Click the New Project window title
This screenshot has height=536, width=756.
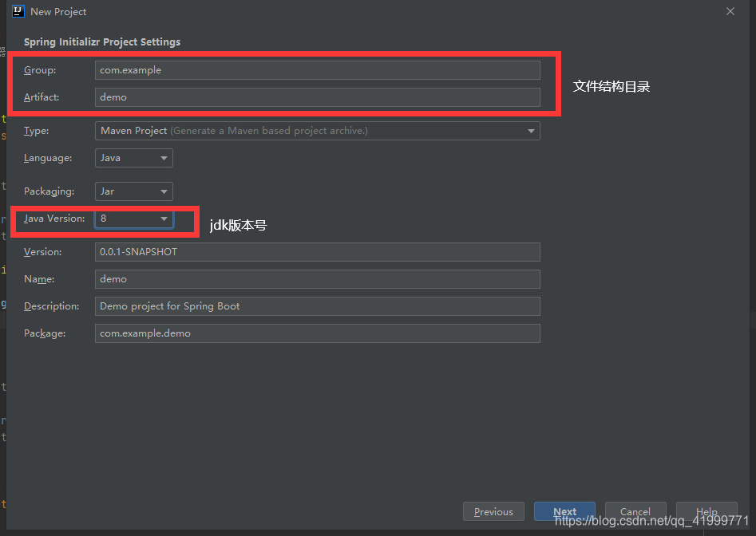(x=58, y=11)
